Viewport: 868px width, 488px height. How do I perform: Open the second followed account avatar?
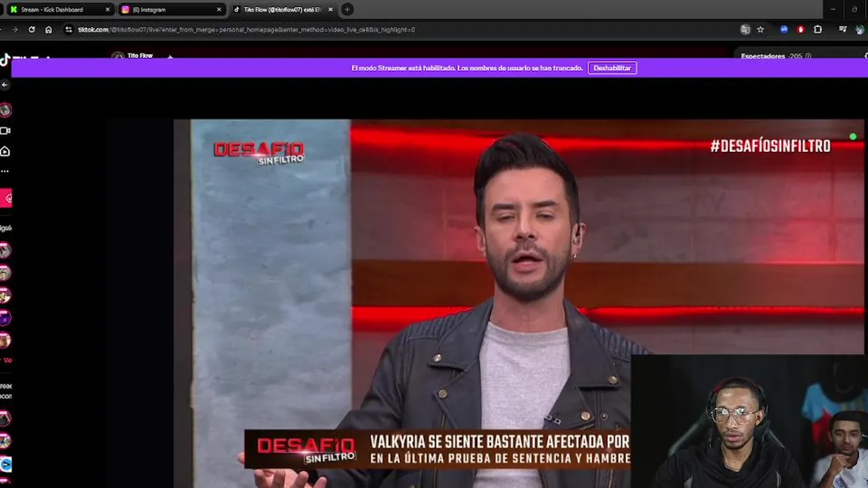click(x=5, y=273)
